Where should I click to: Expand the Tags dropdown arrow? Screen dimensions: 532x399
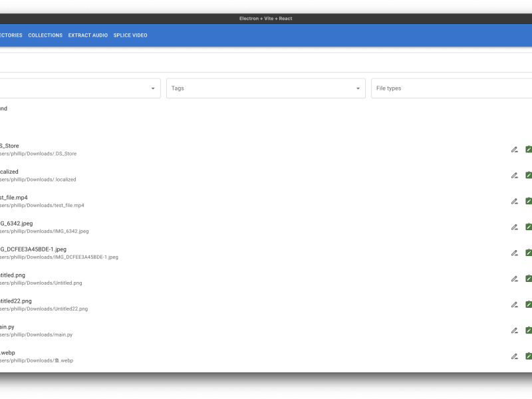(358, 88)
